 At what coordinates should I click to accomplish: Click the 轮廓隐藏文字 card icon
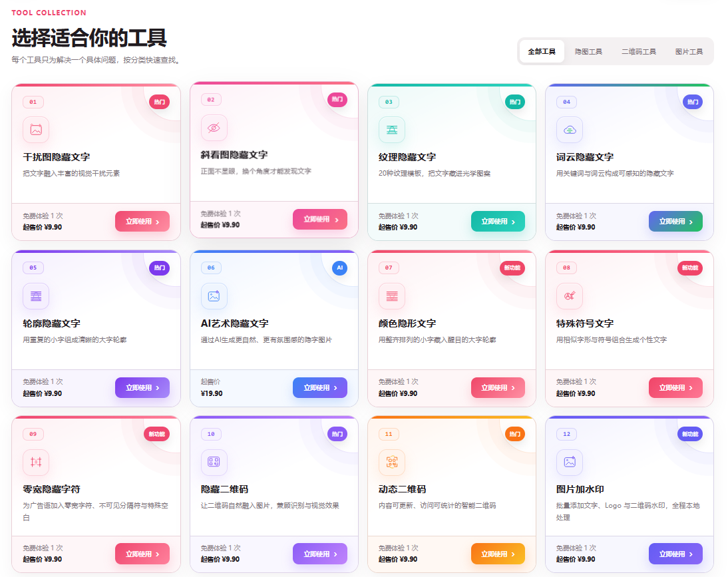click(x=36, y=296)
